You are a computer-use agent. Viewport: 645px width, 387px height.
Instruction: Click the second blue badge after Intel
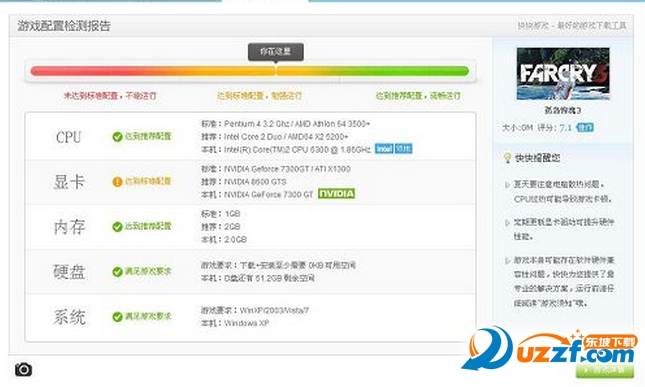(x=404, y=149)
